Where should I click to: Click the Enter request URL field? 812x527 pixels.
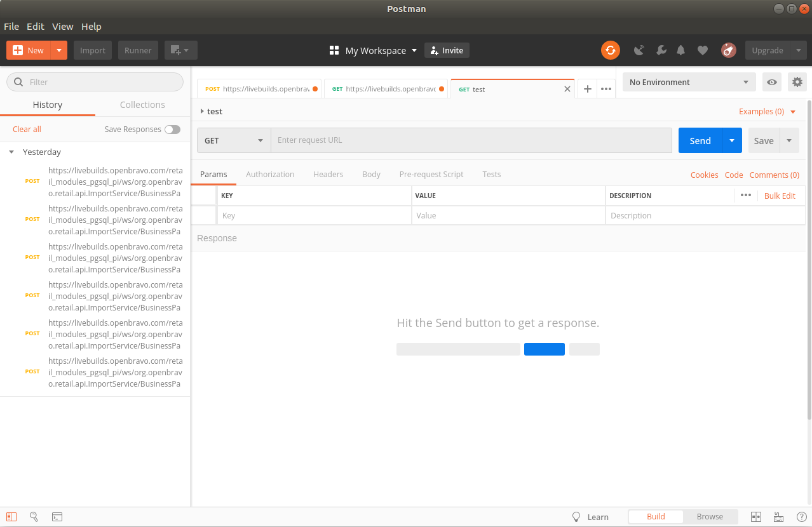tap(471, 140)
